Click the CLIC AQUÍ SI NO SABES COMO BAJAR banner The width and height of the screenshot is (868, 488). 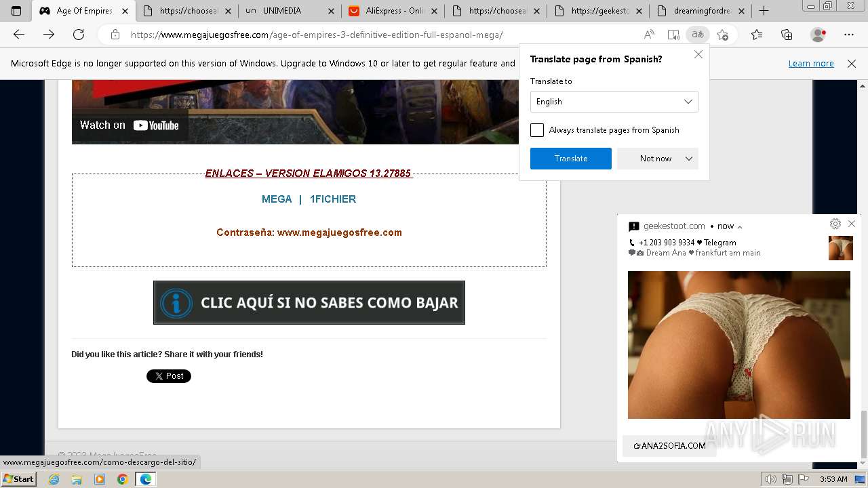pyautogui.click(x=309, y=302)
